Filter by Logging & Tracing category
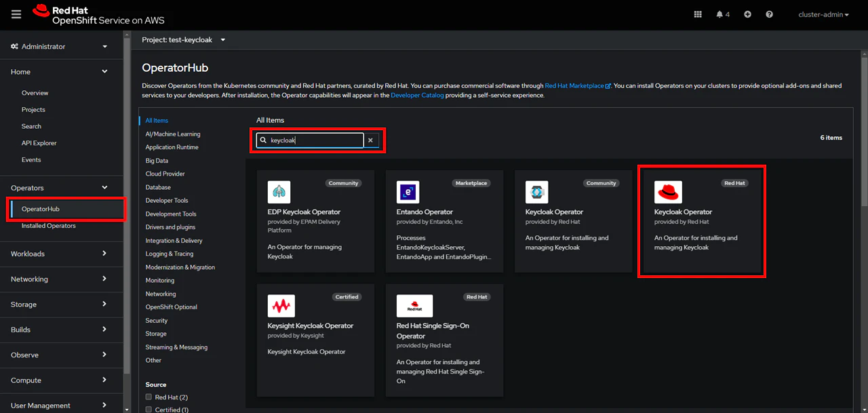The image size is (868, 413). [x=169, y=254]
